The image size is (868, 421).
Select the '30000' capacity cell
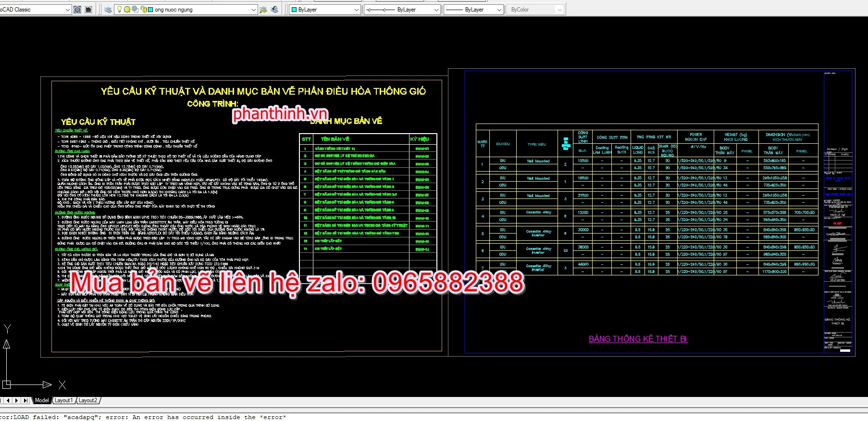583,230
